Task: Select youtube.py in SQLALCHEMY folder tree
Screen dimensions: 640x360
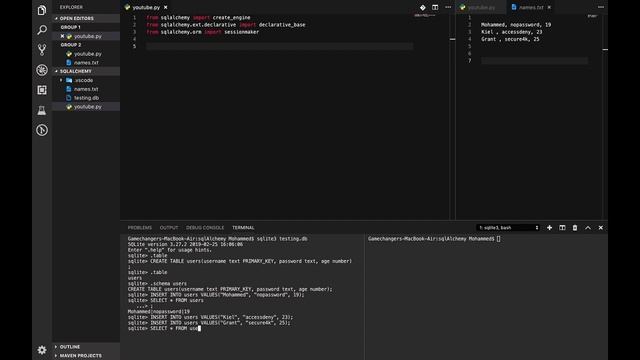Action: [x=86, y=107]
